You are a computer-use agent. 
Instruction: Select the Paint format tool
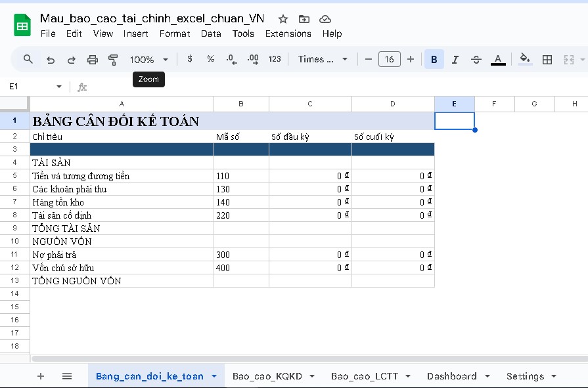coord(112,59)
